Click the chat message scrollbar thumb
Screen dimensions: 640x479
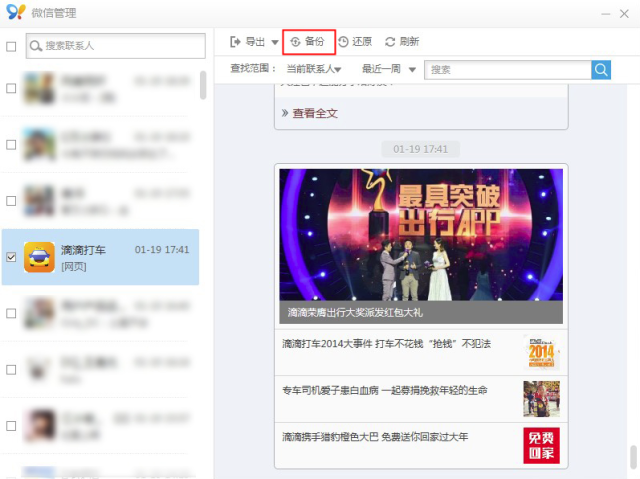[633, 457]
